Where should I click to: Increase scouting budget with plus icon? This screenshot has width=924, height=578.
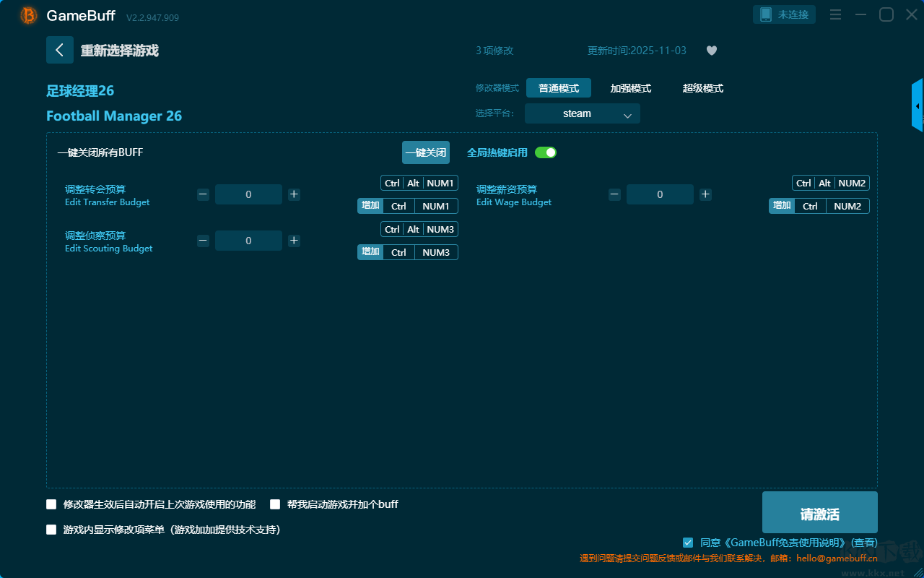point(294,241)
